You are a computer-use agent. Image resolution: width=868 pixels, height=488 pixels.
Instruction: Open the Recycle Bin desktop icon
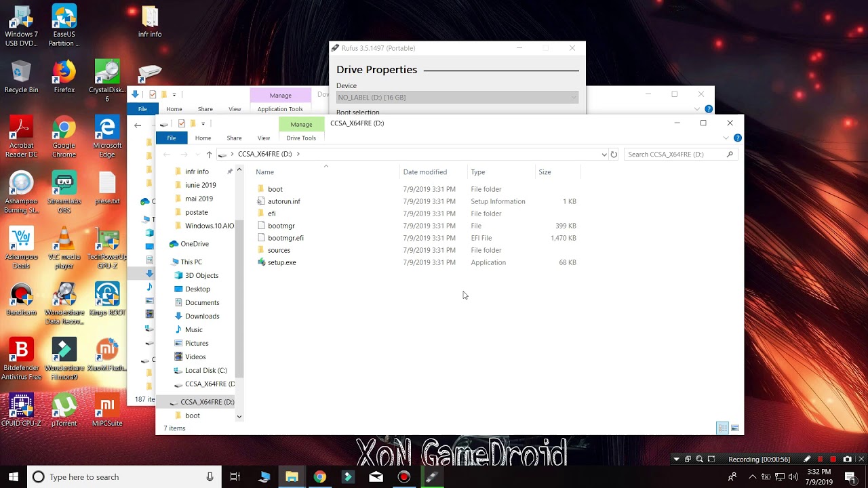tap(21, 76)
